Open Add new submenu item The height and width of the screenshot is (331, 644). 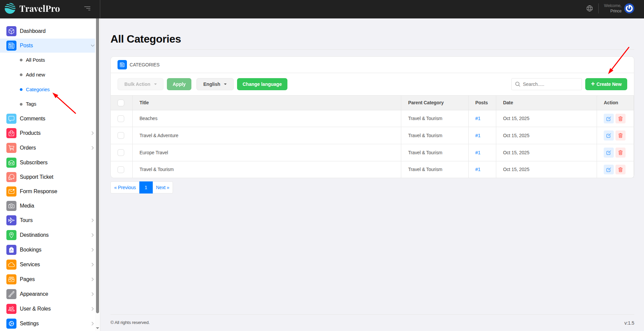coord(35,75)
